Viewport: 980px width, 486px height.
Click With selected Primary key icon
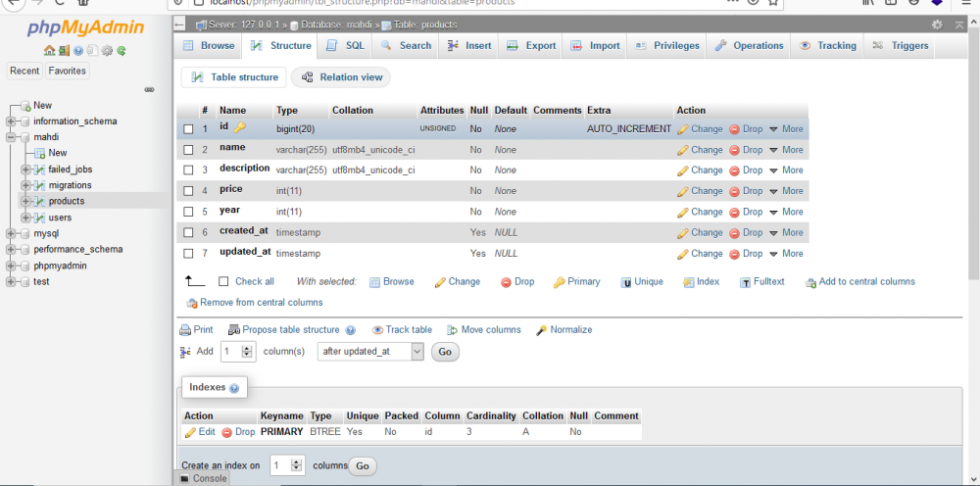point(559,282)
